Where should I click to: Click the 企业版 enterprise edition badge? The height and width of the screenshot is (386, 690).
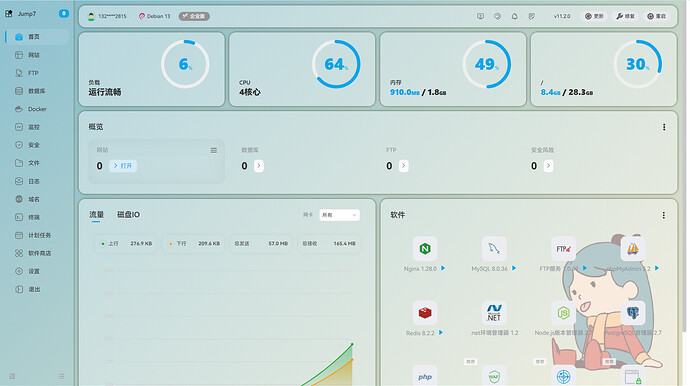[194, 16]
